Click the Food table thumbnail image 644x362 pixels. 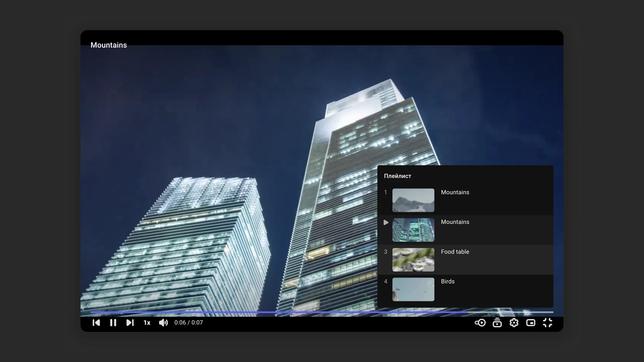click(413, 260)
